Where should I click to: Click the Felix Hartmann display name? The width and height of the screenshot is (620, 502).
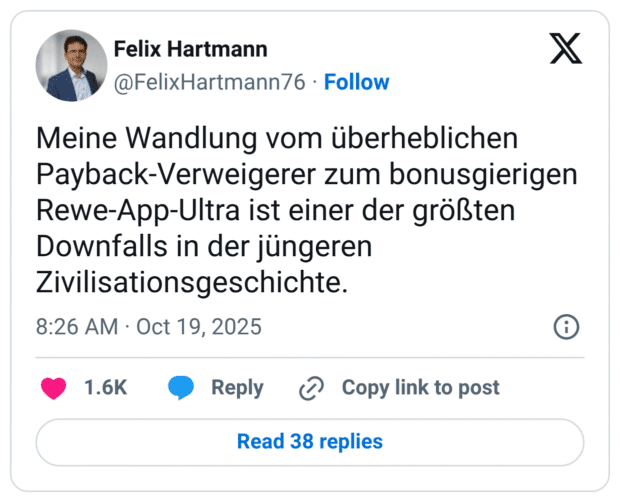coord(190,49)
